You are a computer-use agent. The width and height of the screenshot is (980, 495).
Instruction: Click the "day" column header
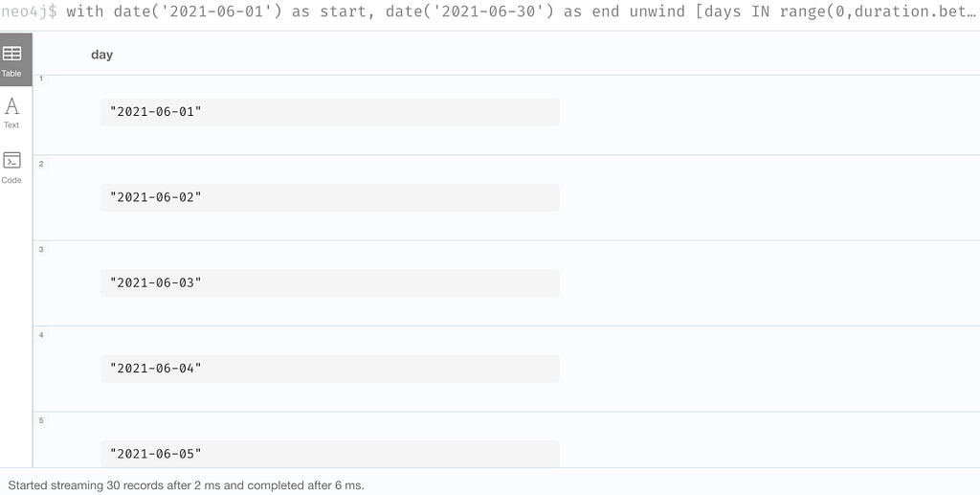click(x=101, y=55)
